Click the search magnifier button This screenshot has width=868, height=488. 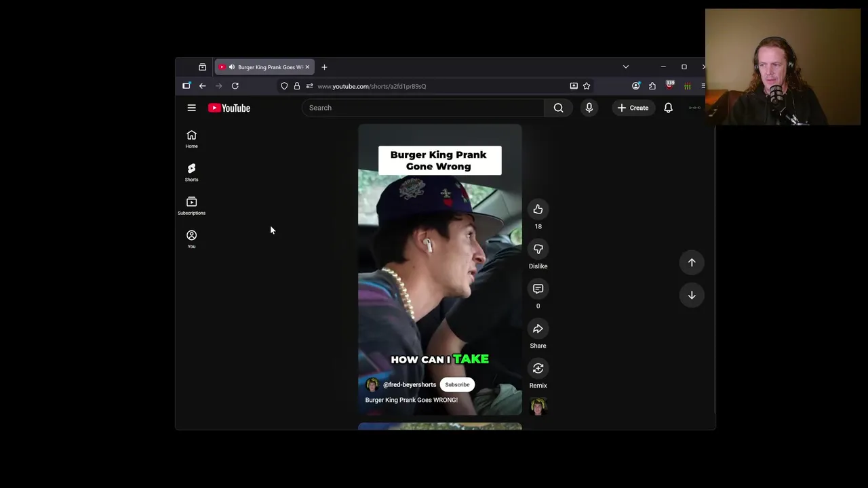pyautogui.click(x=558, y=108)
